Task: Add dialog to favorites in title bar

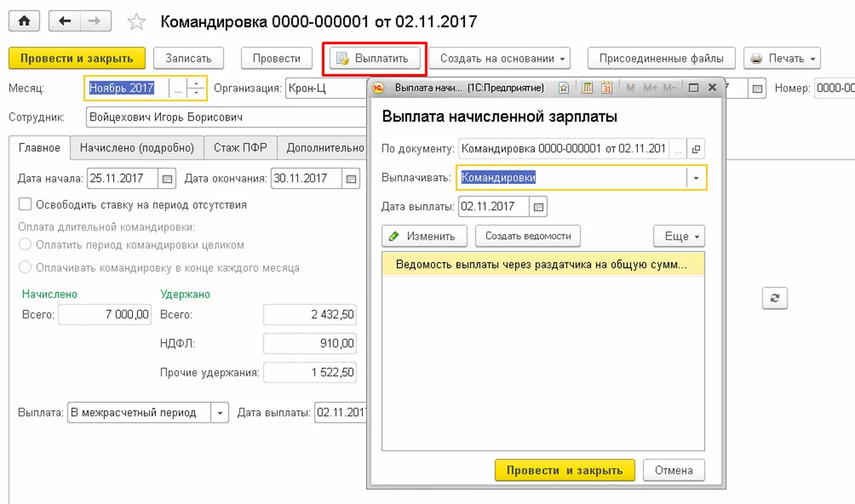Action: [x=565, y=88]
